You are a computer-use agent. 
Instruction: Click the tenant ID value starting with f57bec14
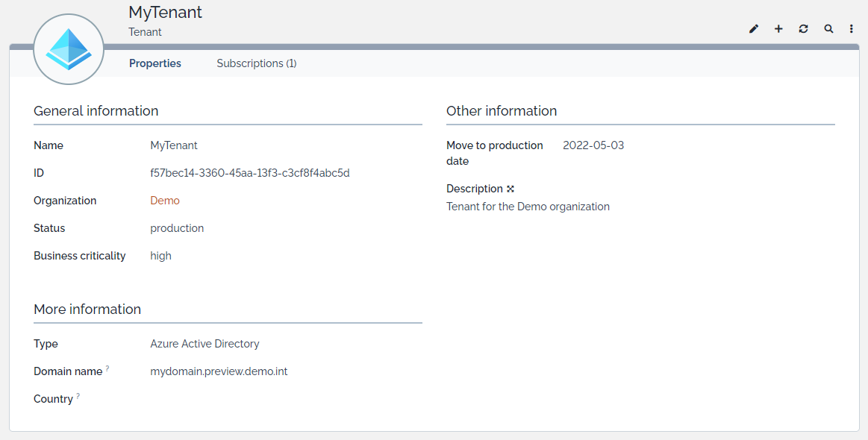(x=250, y=173)
